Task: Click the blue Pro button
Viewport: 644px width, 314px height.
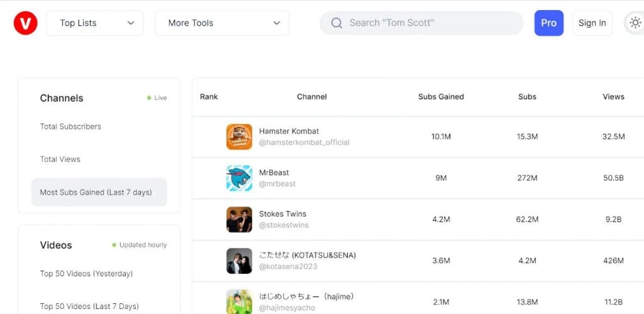Action: click(x=548, y=23)
